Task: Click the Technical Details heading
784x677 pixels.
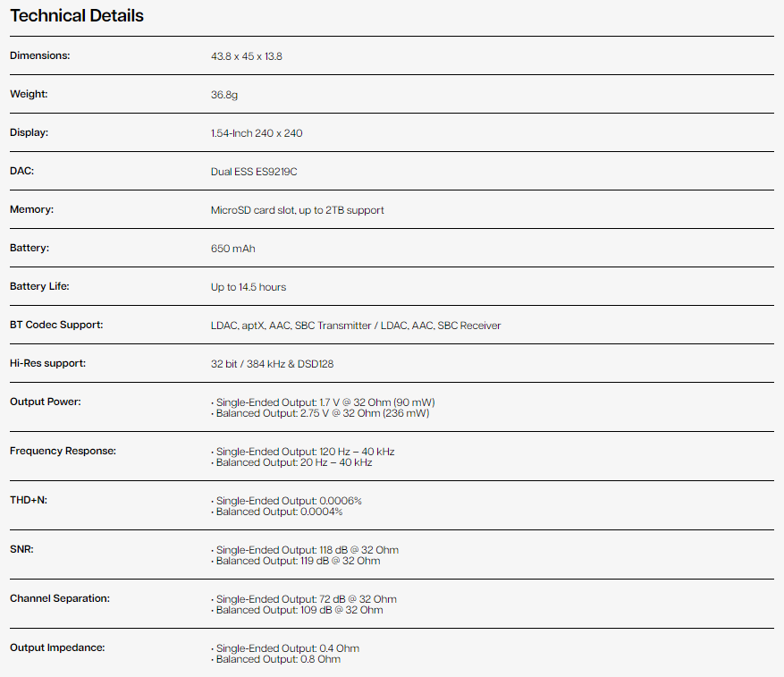Action: pos(77,16)
